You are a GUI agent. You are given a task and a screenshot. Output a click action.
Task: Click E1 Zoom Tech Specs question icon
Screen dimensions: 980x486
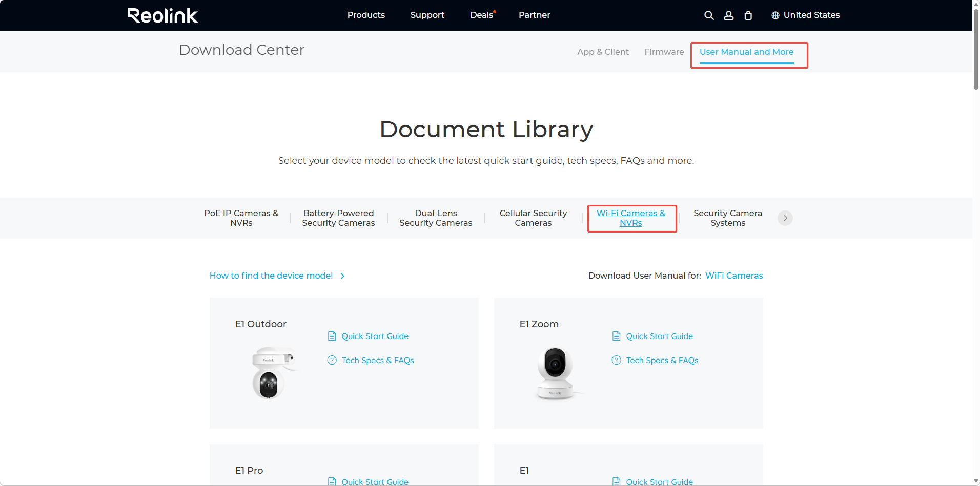click(616, 360)
